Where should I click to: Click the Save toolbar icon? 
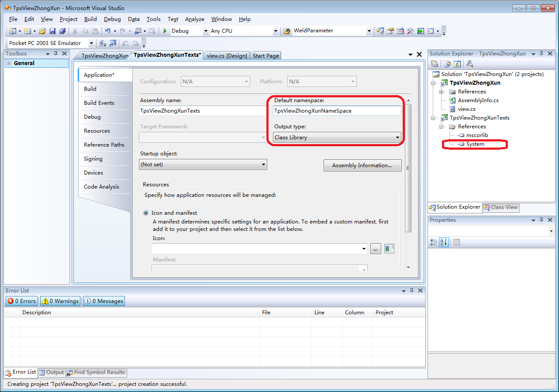(52, 31)
